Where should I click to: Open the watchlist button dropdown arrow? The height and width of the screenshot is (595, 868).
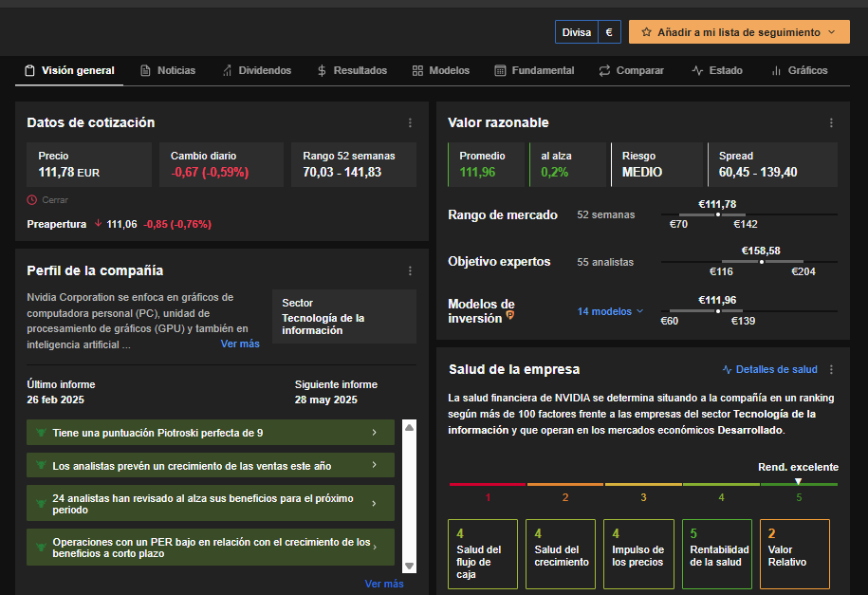pyautogui.click(x=831, y=32)
